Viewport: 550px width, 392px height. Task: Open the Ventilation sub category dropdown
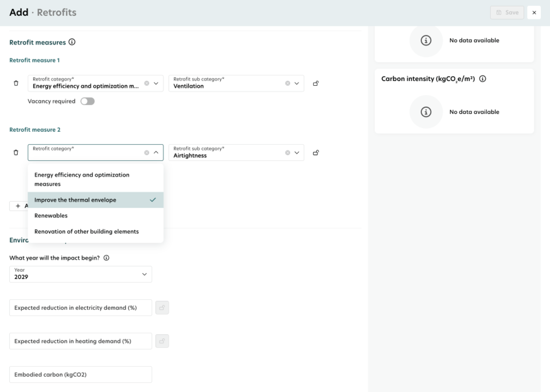click(297, 83)
